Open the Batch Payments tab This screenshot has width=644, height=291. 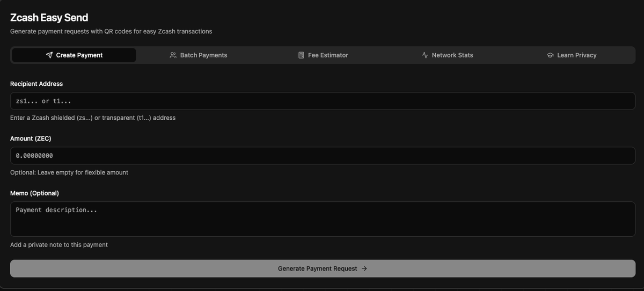pyautogui.click(x=198, y=55)
